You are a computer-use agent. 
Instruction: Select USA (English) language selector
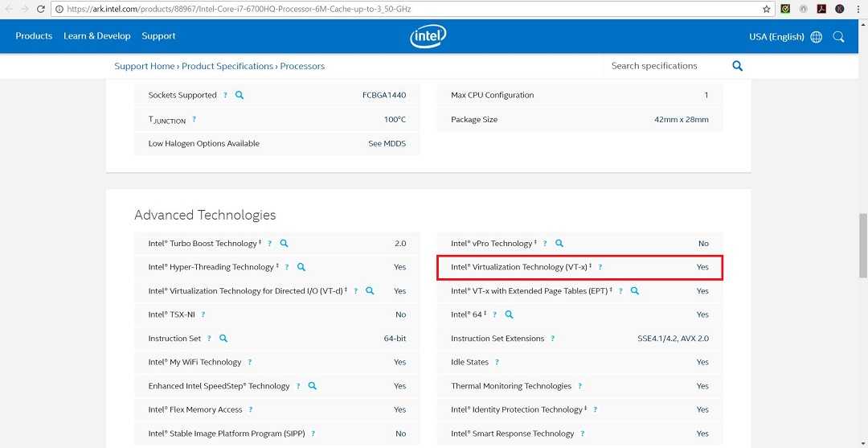[776, 37]
